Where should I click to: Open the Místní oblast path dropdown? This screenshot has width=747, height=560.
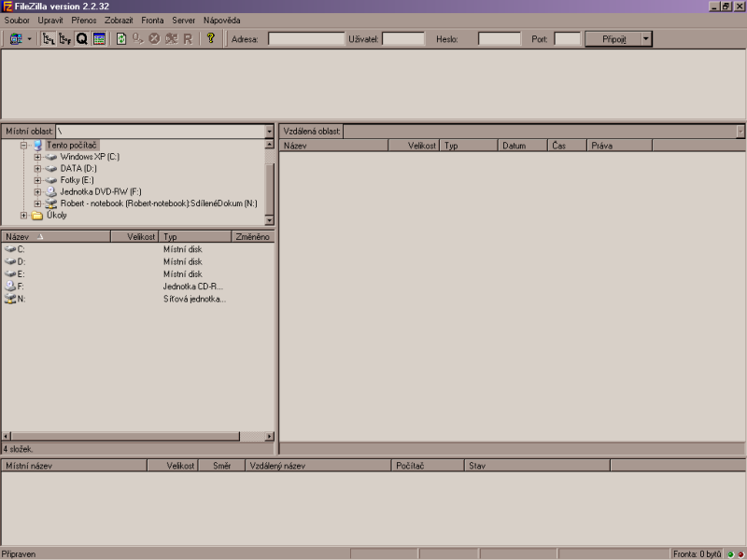coord(269,132)
